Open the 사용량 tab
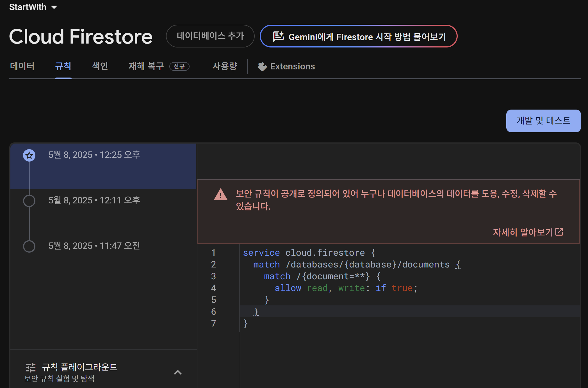 [225, 66]
